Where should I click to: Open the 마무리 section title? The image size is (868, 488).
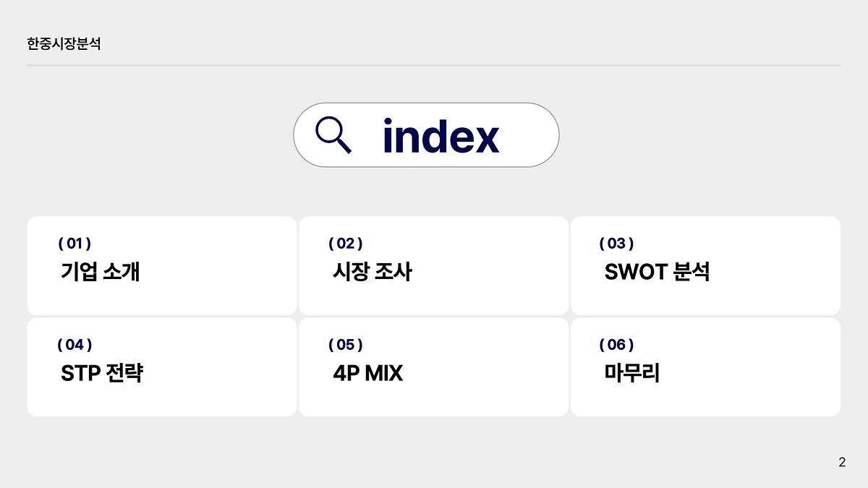tap(631, 373)
